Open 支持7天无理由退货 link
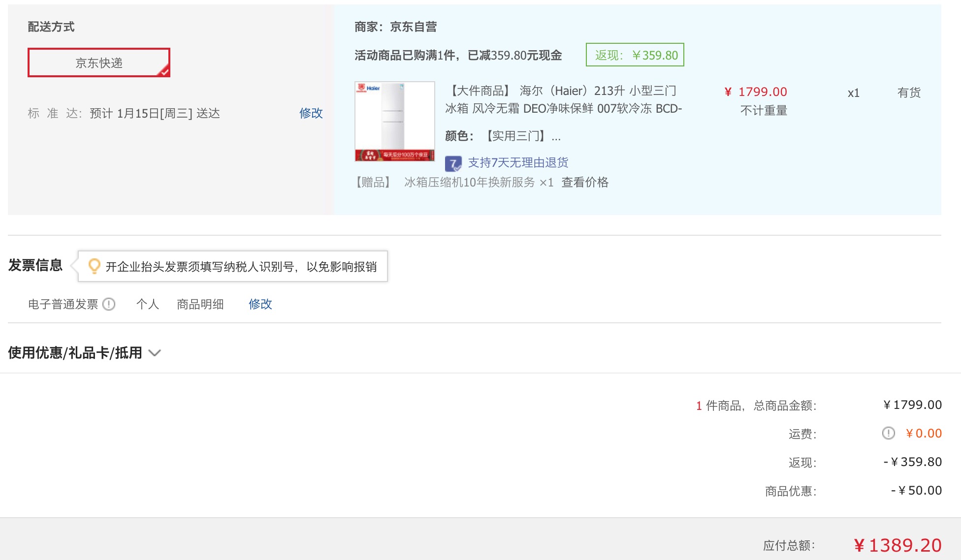Viewport: 961px width, 560px height. 518,162
